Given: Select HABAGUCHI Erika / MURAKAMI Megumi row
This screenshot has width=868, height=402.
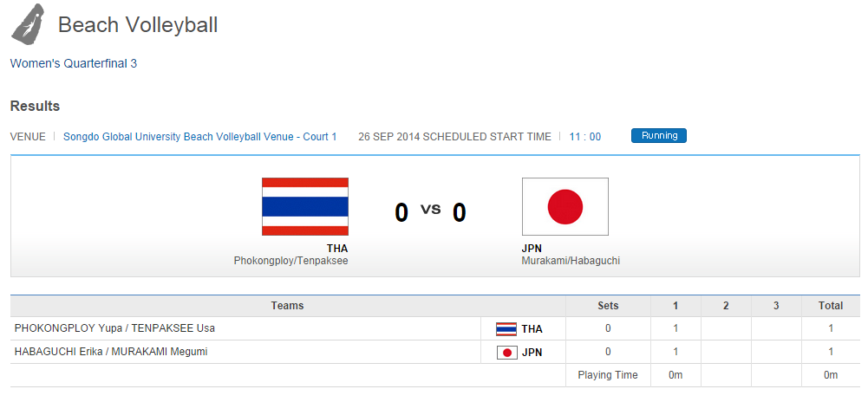Looking at the screenshot, I should tap(111, 352).
